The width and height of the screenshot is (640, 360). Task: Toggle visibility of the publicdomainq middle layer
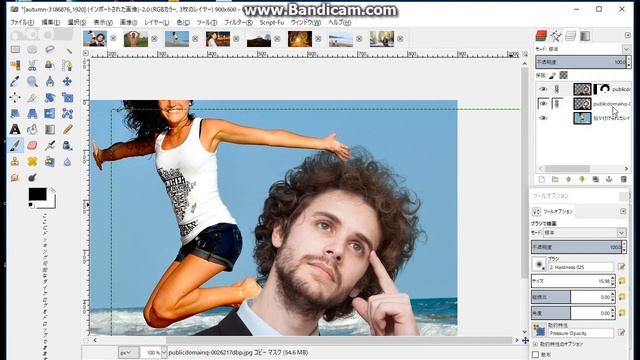tap(543, 104)
